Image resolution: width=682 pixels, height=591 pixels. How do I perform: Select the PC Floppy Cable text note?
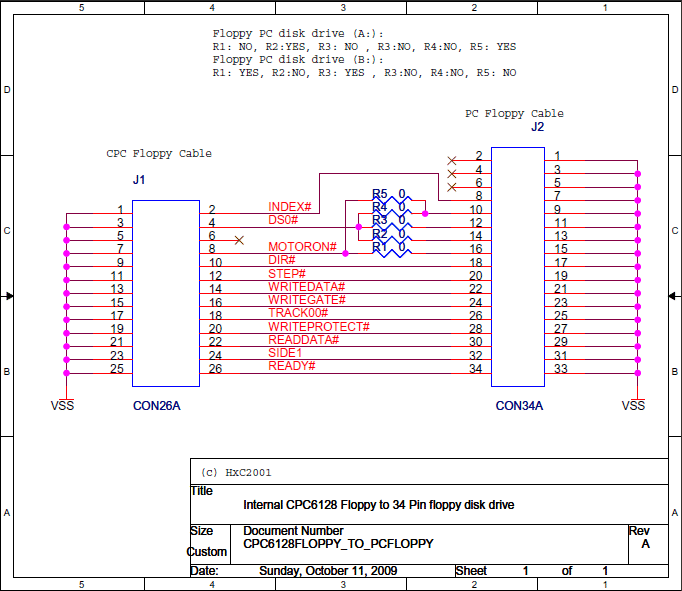tap(514, 114)
